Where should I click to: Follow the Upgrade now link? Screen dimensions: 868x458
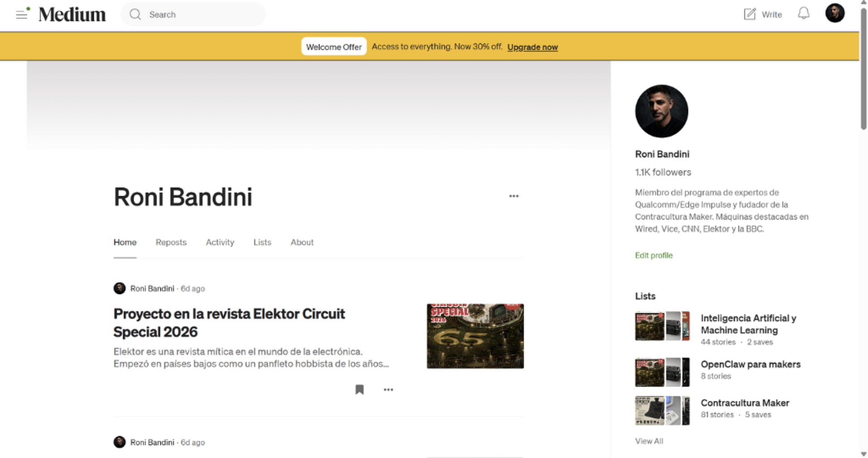pyautogui.click(x=532, y=47)
